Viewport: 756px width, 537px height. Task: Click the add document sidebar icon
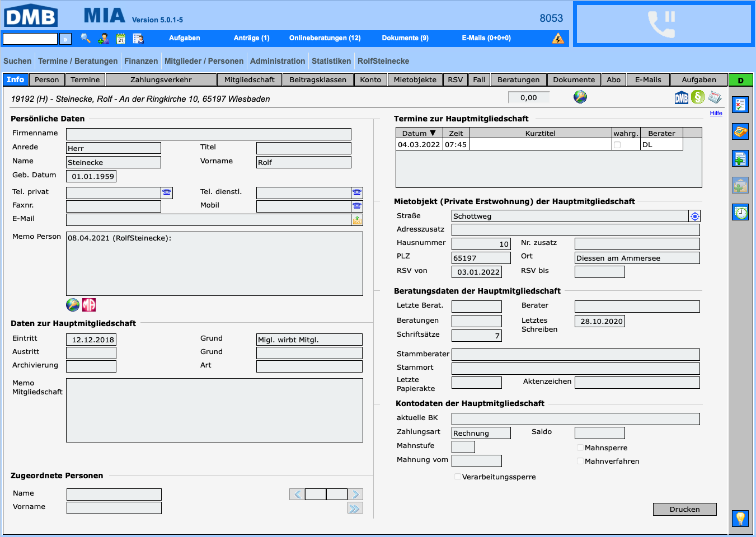point(740,159)
